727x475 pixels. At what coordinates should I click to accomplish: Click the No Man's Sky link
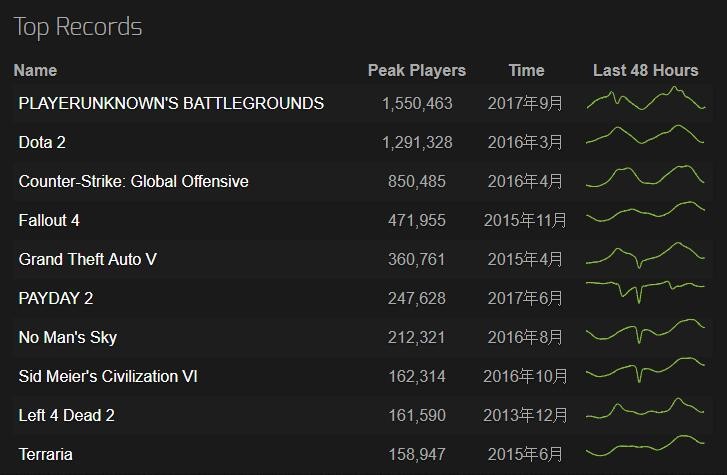pos(68,337)
